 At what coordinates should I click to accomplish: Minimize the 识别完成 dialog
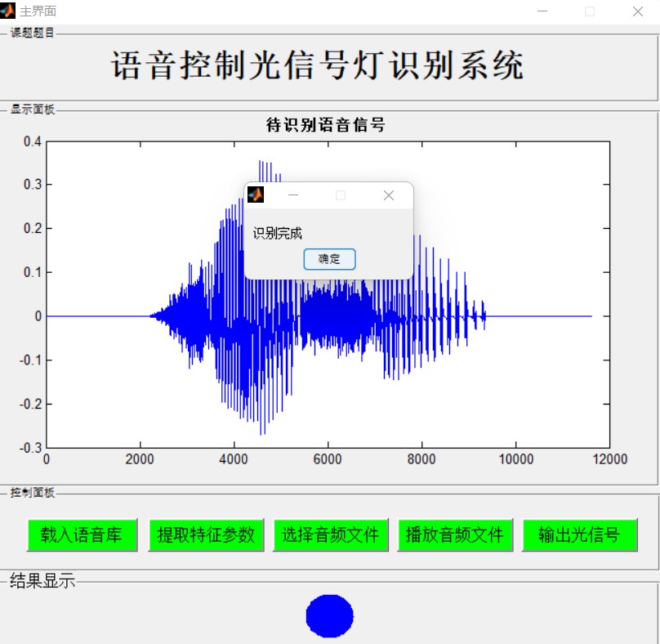point(293,195)
